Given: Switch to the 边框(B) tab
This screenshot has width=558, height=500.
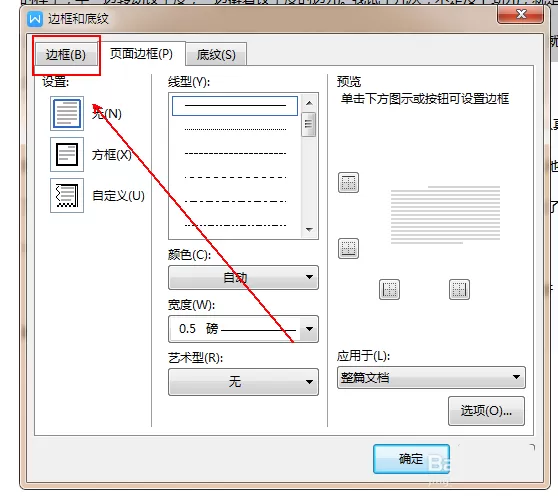Looking at the screenshot, I should point(66,54).
